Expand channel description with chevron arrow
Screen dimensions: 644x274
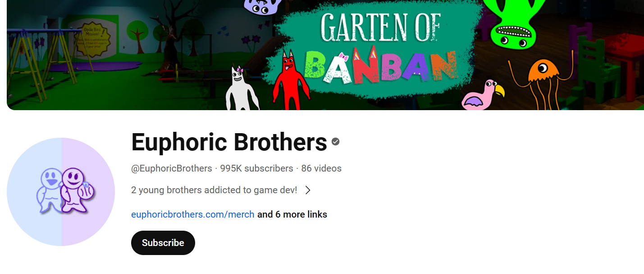click(x=308, y=190)
